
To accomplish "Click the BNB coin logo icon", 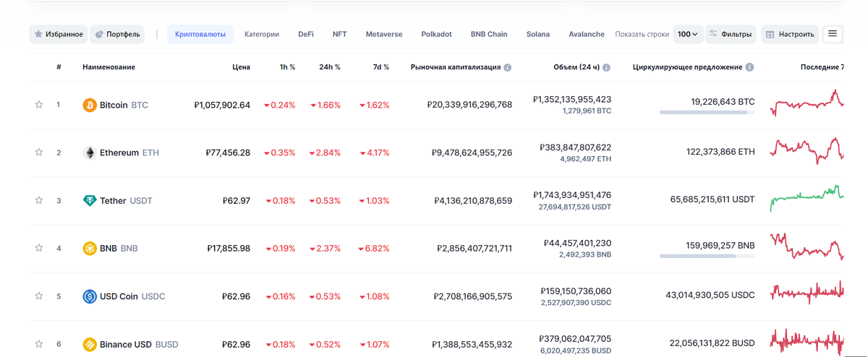I will click(90, 248).
